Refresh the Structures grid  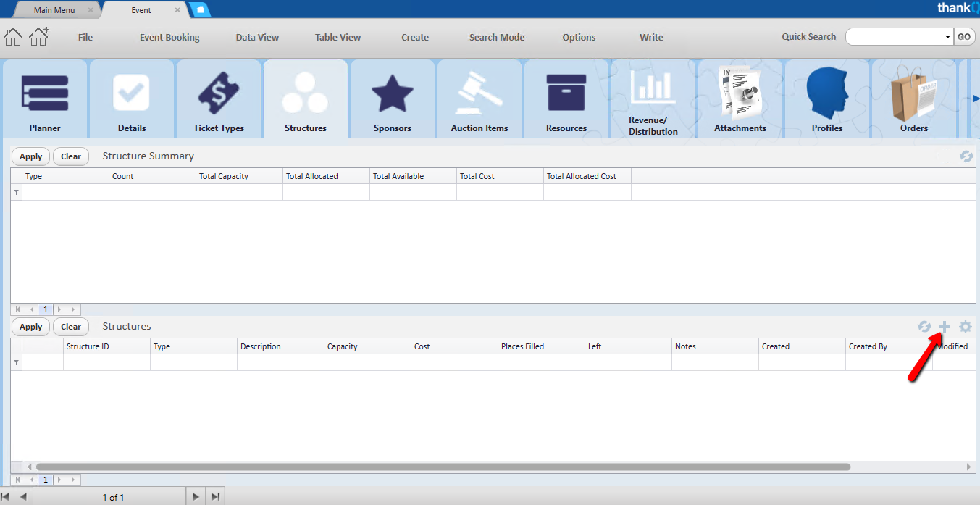point(924,327)
